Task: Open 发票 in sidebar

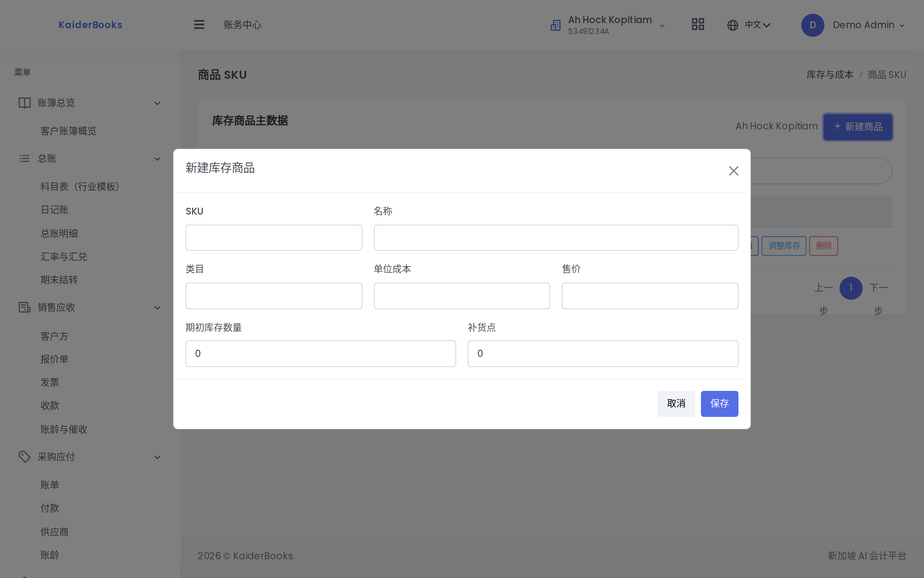Action: click(x=50, y=382)
